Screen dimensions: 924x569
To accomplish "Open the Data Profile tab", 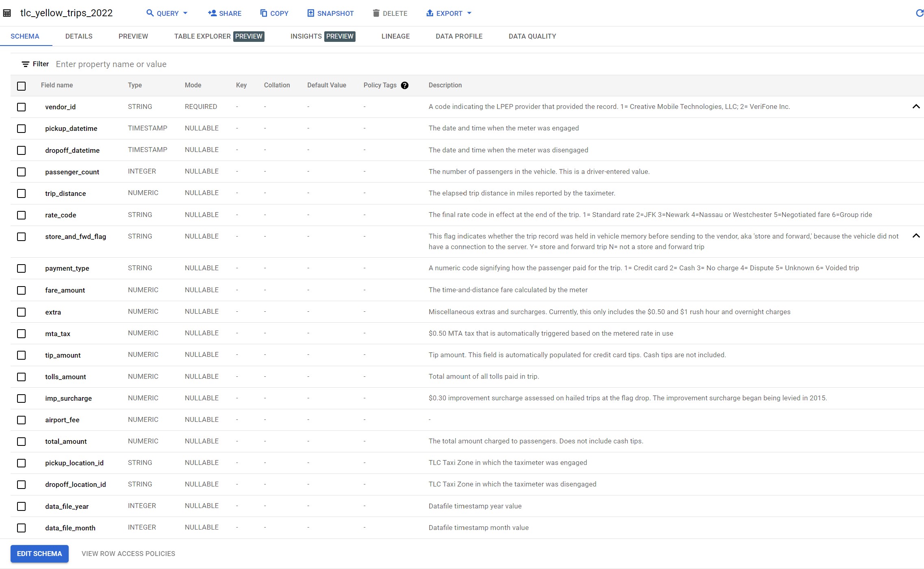I will click(459, 36).
